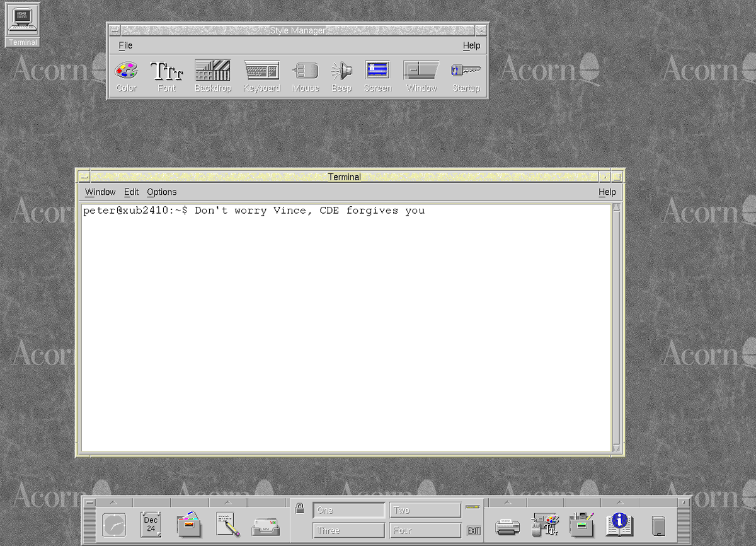Open Font settings in Style Manager
Screen dimensions: 756x546
click(166, 76)
